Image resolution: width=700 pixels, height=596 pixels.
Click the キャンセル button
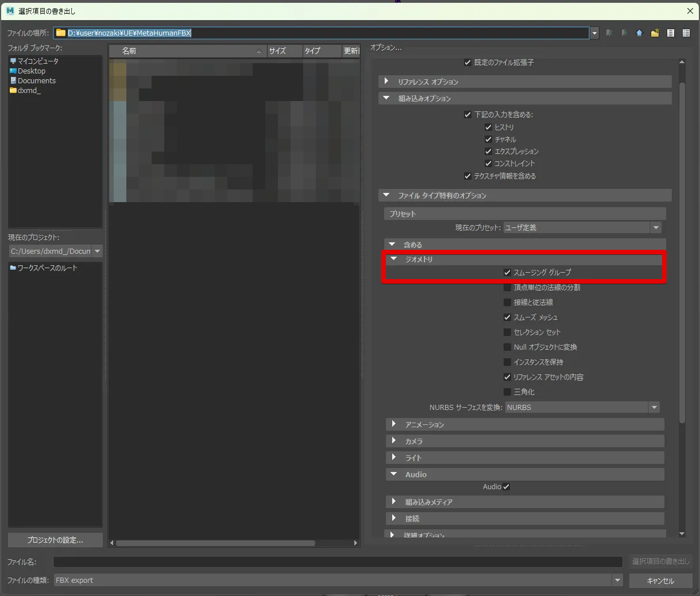click(x=660, y=580)
